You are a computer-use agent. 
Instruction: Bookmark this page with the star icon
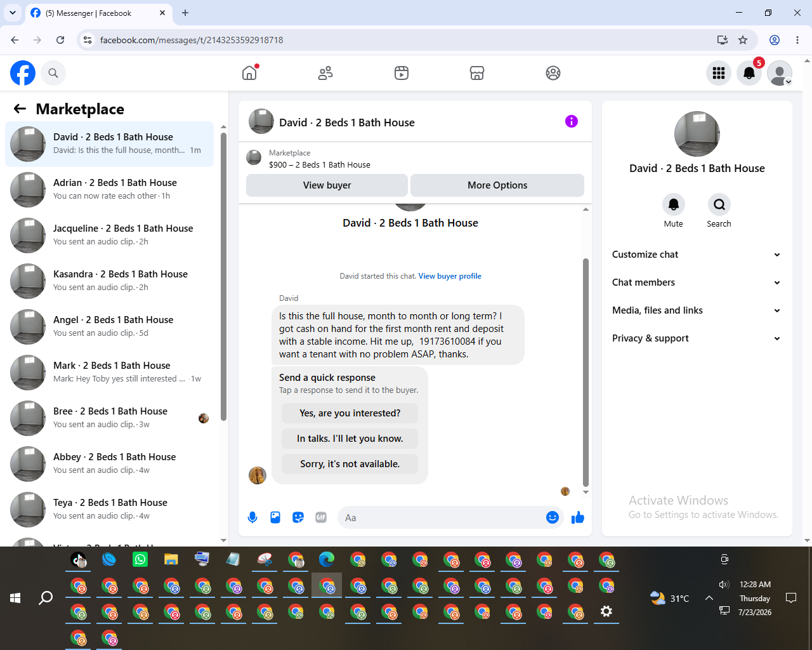(743, 40)
